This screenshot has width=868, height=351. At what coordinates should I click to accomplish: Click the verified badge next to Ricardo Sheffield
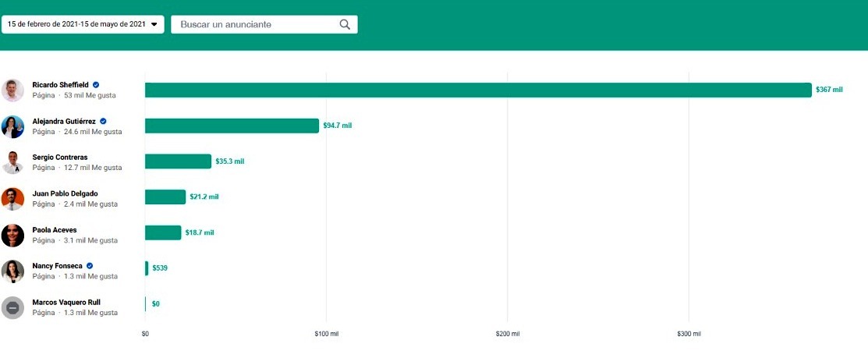coord(96,84)
